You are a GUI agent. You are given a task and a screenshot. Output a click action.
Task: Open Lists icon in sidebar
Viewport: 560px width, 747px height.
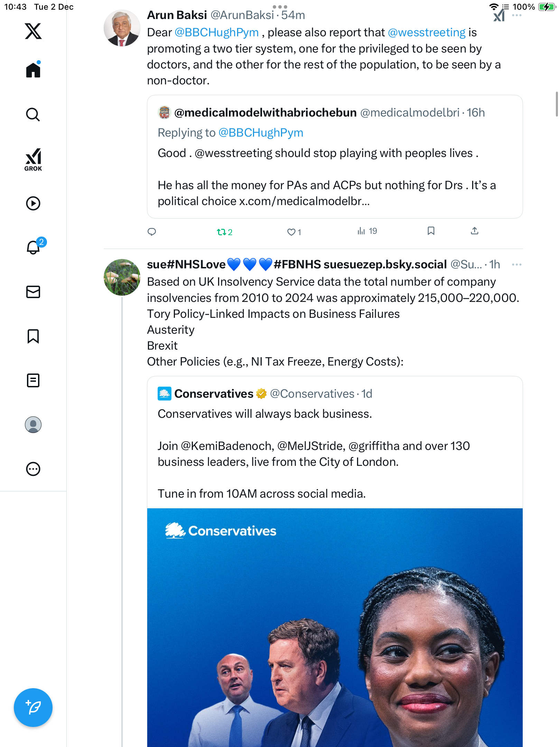coord(33,380)
